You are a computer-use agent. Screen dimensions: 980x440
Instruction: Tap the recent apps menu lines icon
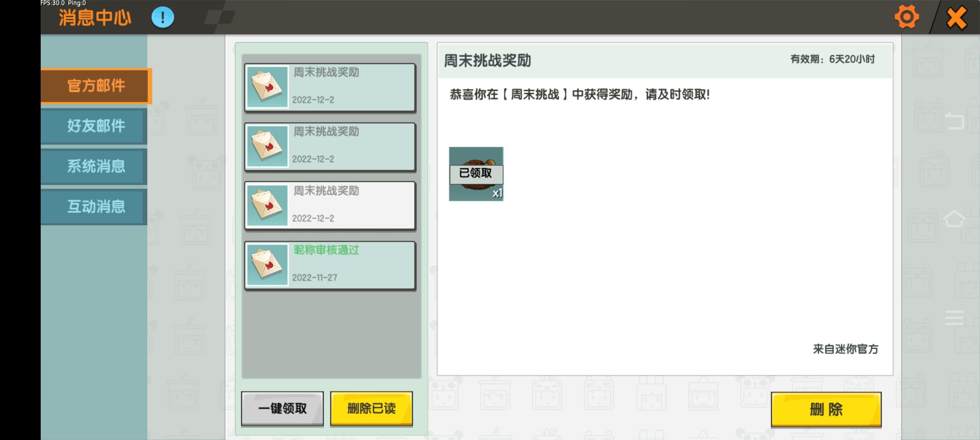(954, 317)
